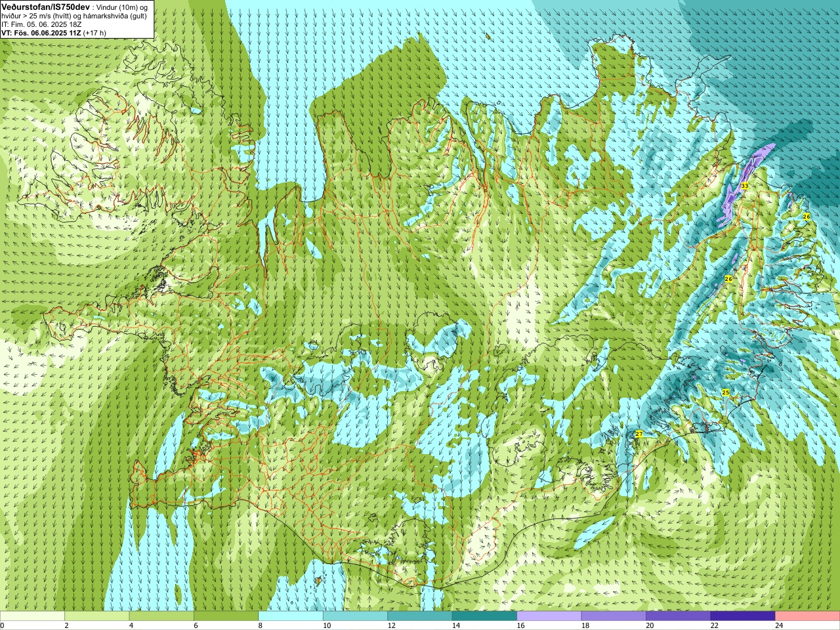Select the 8–10 m/s light cyan legend swatch
Image resolution: width=840 pixels, height=630 pixels.
[291, 616]
